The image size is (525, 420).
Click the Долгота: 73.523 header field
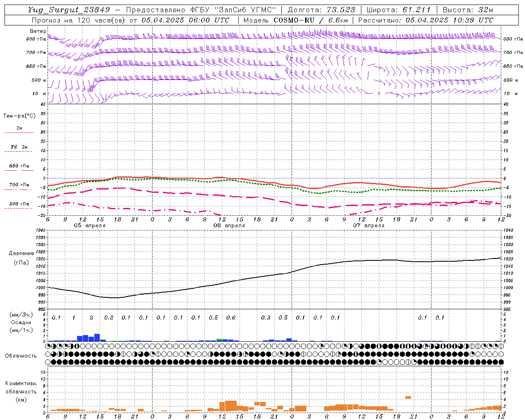321,10
